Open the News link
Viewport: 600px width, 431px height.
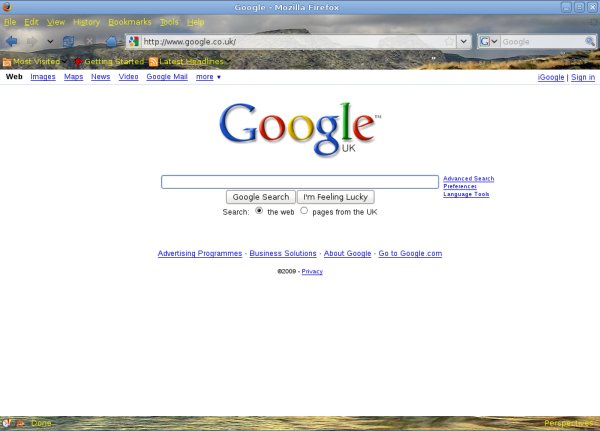101,77
